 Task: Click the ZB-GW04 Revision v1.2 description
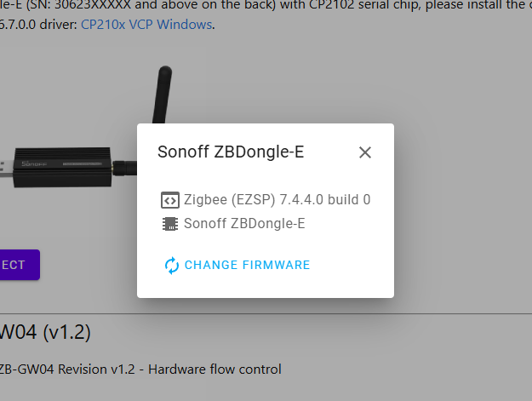[70, 369]
